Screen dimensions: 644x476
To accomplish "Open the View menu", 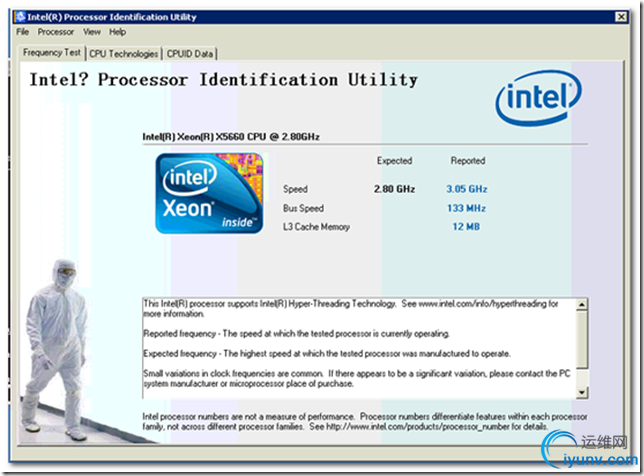I will 92,32.
